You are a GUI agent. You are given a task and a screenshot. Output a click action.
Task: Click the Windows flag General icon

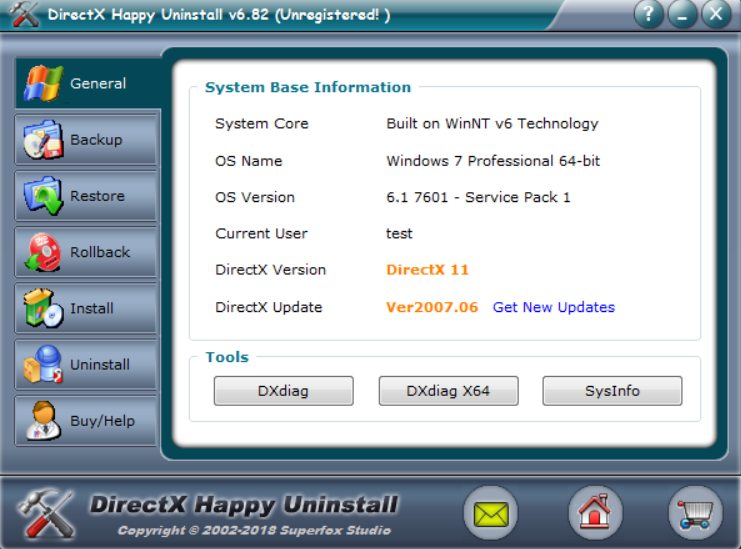coord(43,83)
